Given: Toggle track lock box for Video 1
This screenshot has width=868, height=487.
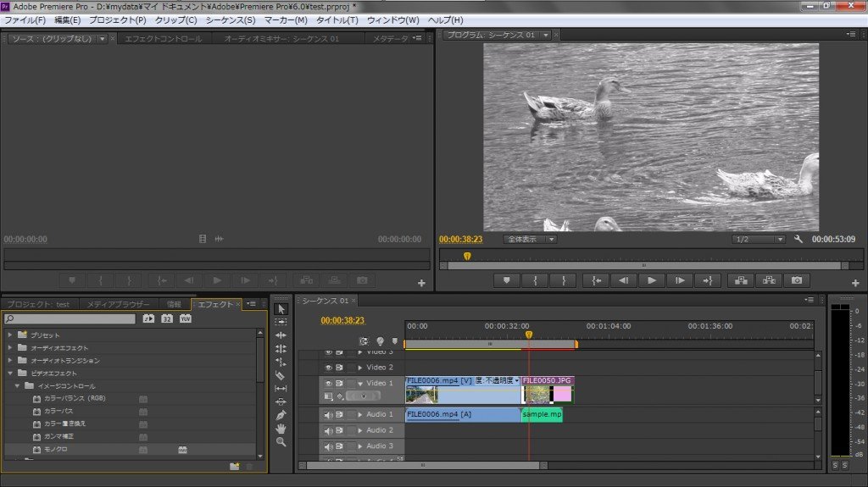Looking at the screenshot, I should [350, 383].
